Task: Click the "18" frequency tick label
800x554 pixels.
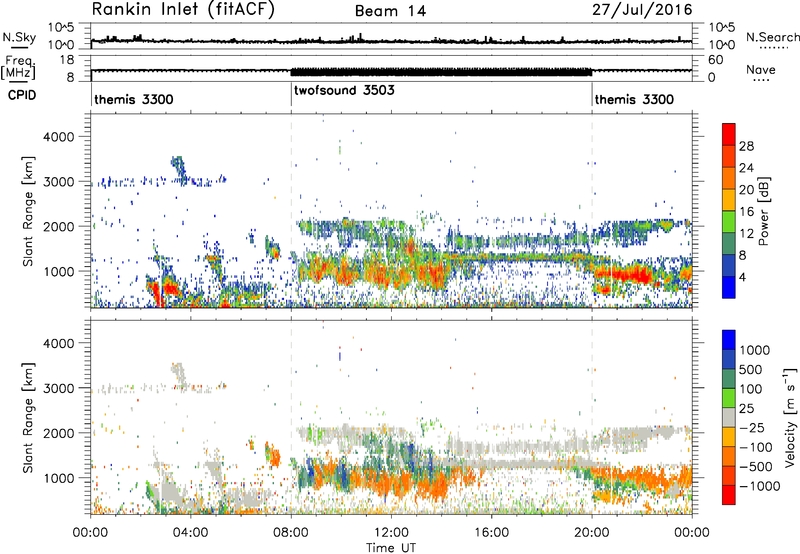Action: coord(67,60)
